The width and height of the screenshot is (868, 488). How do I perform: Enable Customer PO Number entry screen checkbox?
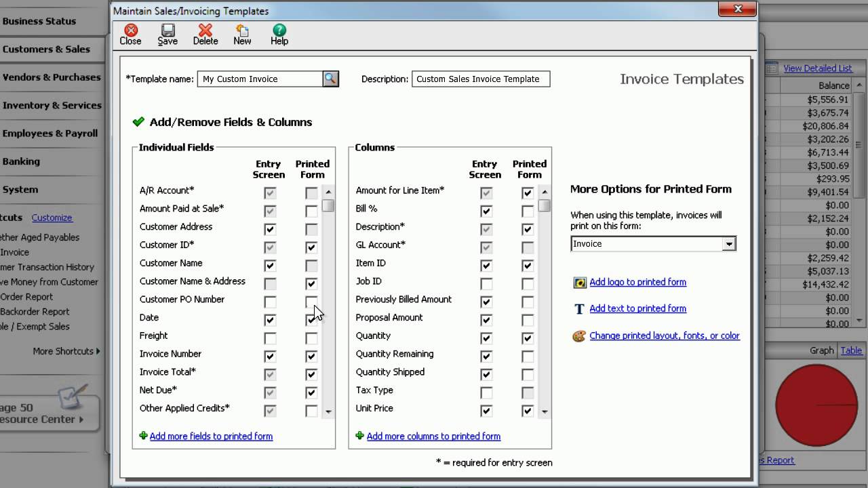tap(270, 302)
